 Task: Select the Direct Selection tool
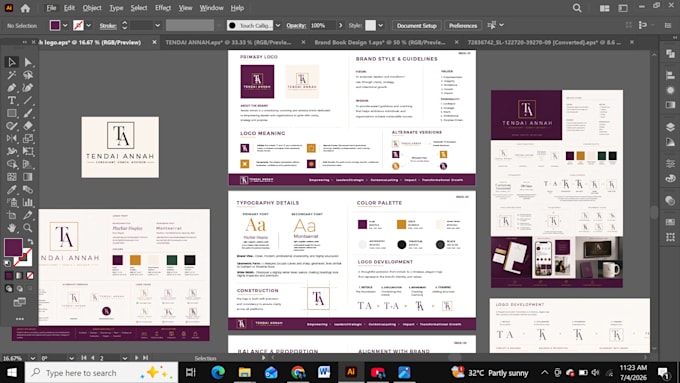point(28,62)
